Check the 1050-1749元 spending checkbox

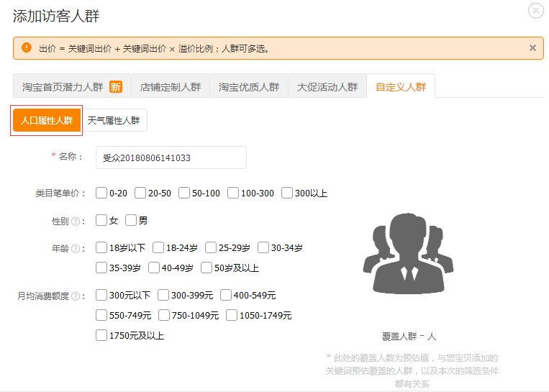(x=232, y=315)
